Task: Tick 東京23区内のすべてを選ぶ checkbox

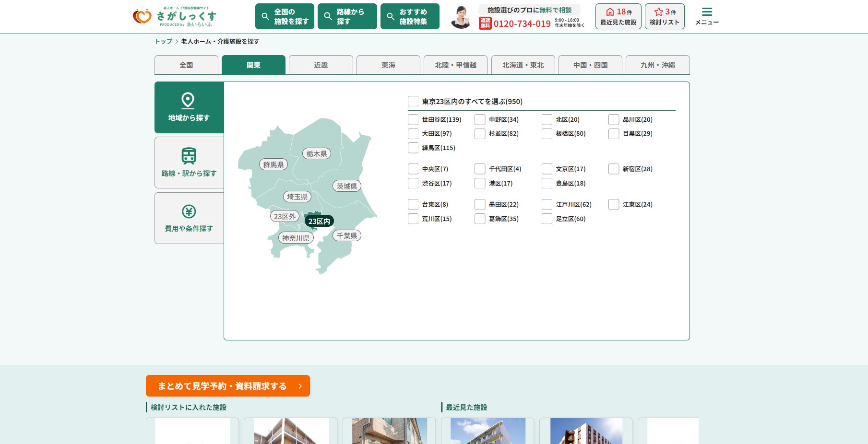Action: [413, 101]
